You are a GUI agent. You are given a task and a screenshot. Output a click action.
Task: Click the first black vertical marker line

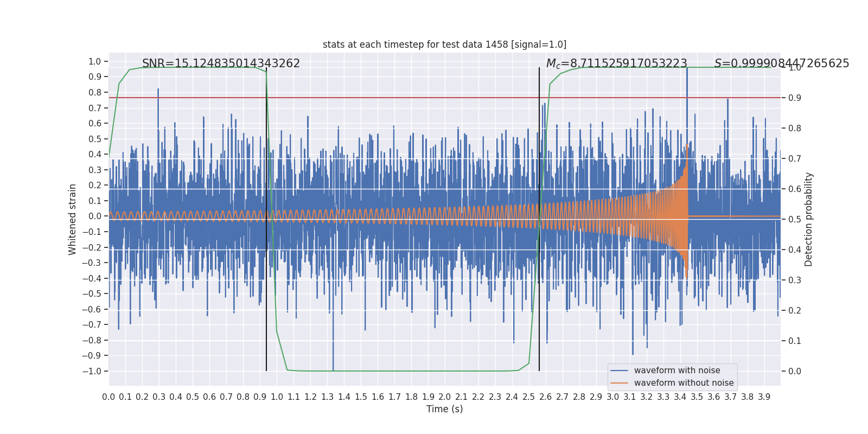(266, 219)
